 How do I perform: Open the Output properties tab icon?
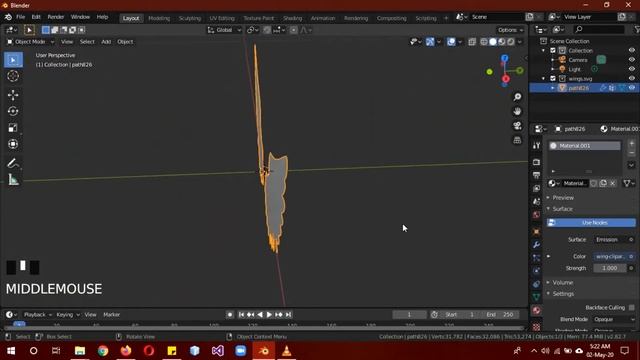[x=536, y=175]
